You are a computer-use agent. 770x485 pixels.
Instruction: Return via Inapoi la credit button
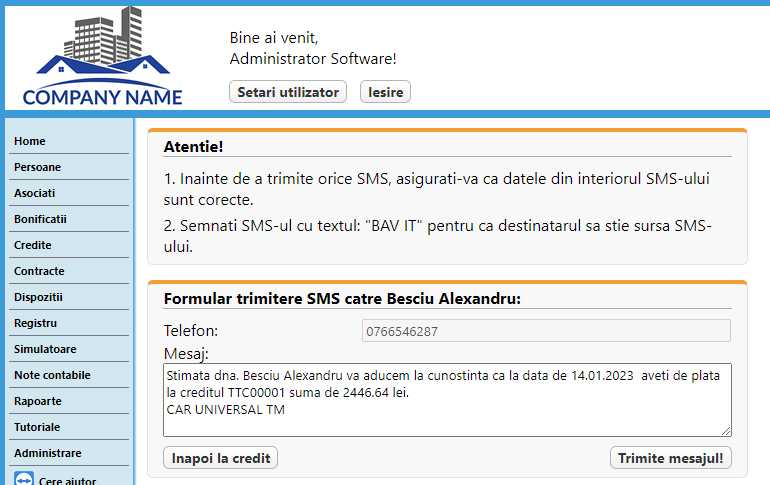(x=220, y=458)
